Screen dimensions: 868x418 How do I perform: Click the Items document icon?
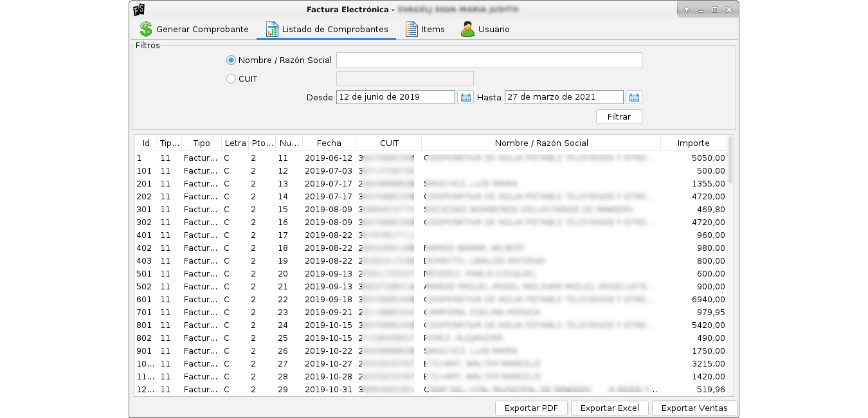tap(411, 30)
